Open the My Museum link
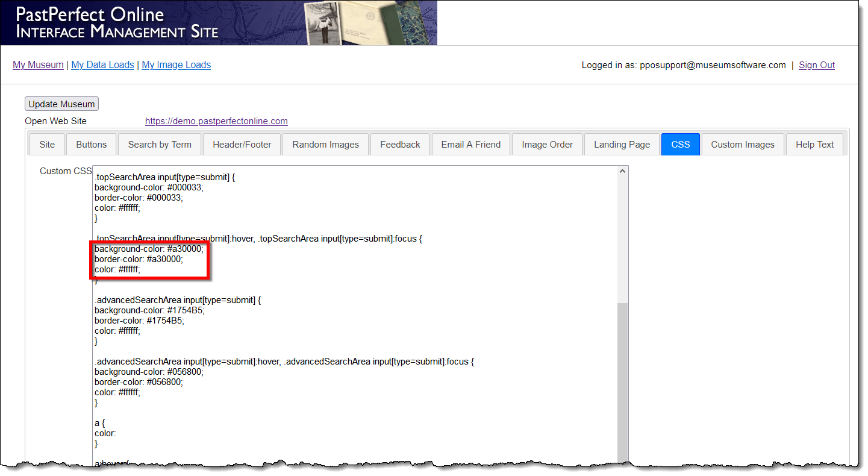The image size is (868, 476). [x=38, y=65]
